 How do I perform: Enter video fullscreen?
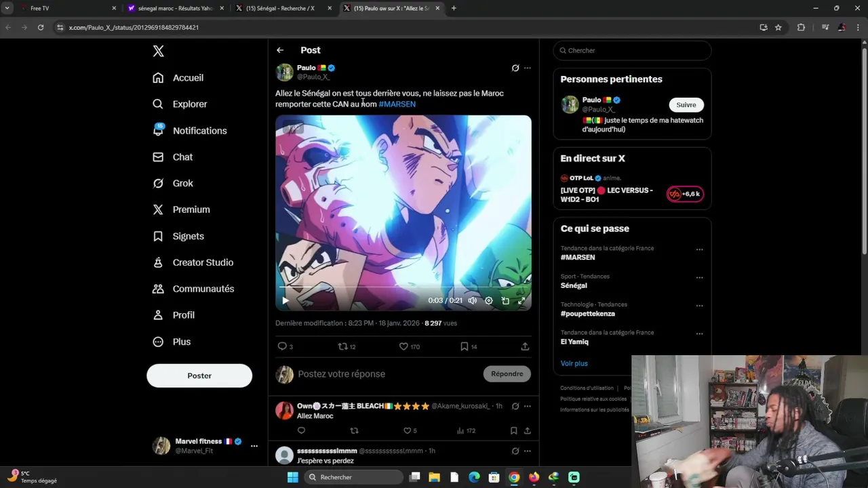pyautogui.click(x=521, y=300)
